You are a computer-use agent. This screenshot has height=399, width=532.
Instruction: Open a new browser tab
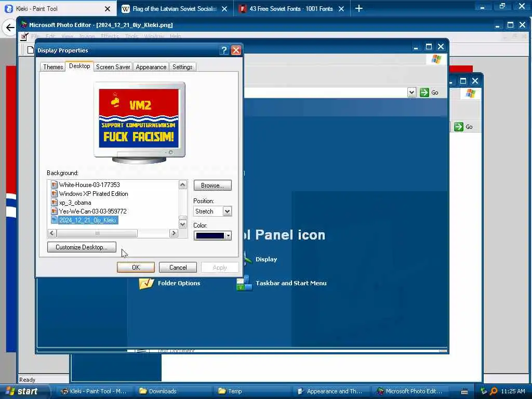pyautogui.click(x=358, y=8)
